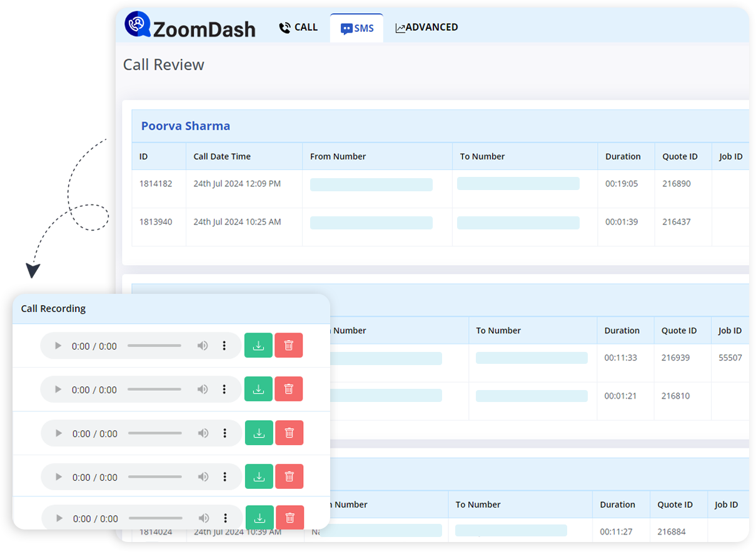Viewport: 756px width, 552px height.
Task: Delete the third call recording
Action: (290, 433)
